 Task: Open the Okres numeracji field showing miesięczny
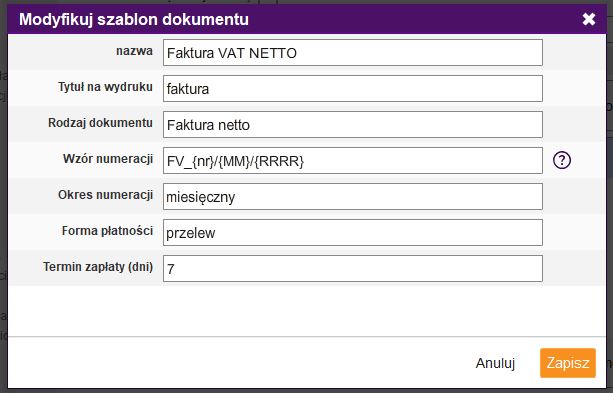pyautogui.click(x=353, y=197)
